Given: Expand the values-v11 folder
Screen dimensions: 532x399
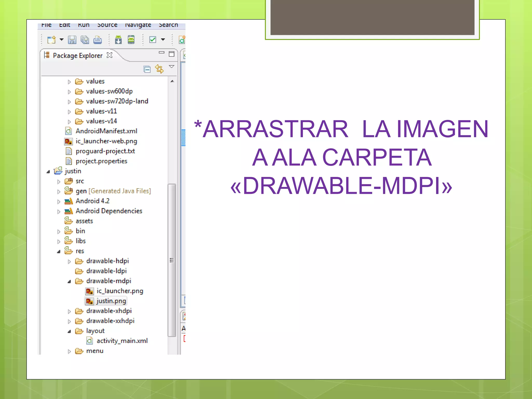Looking at the screenshot, I should (69, 112).
